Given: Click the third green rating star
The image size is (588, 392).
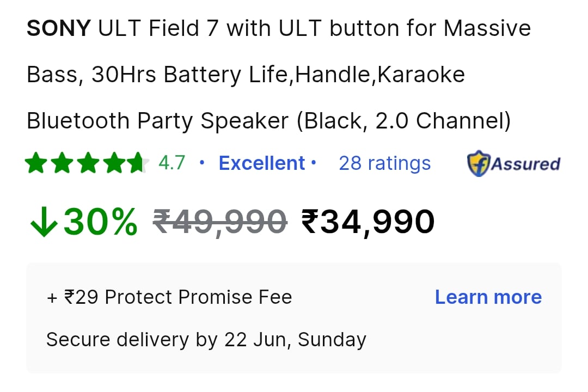Looking at the screenshot, I should tap(87, 163).
